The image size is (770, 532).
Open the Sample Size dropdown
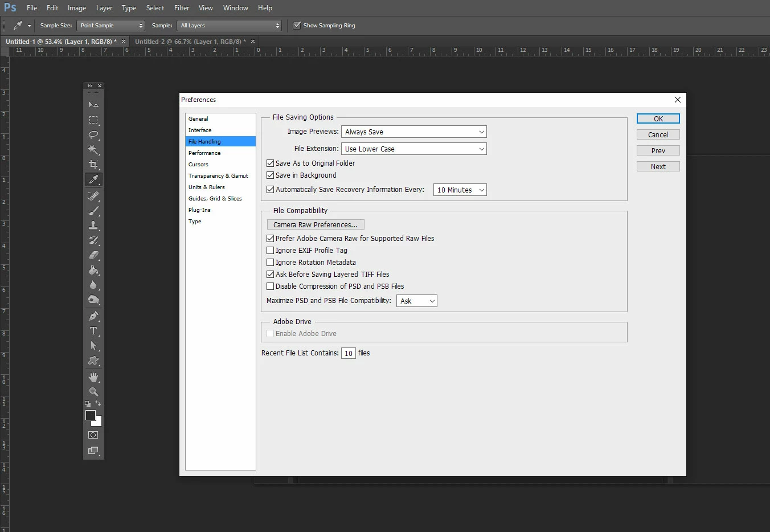110,26
